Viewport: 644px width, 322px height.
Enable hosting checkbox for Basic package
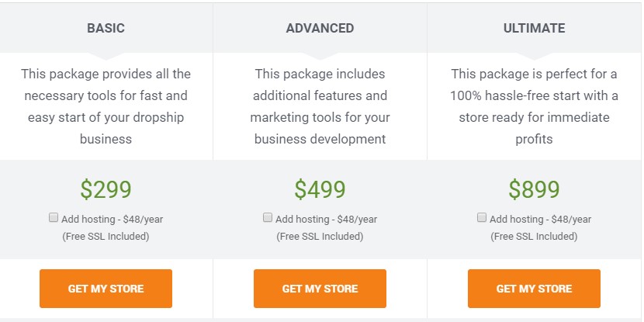54,218
